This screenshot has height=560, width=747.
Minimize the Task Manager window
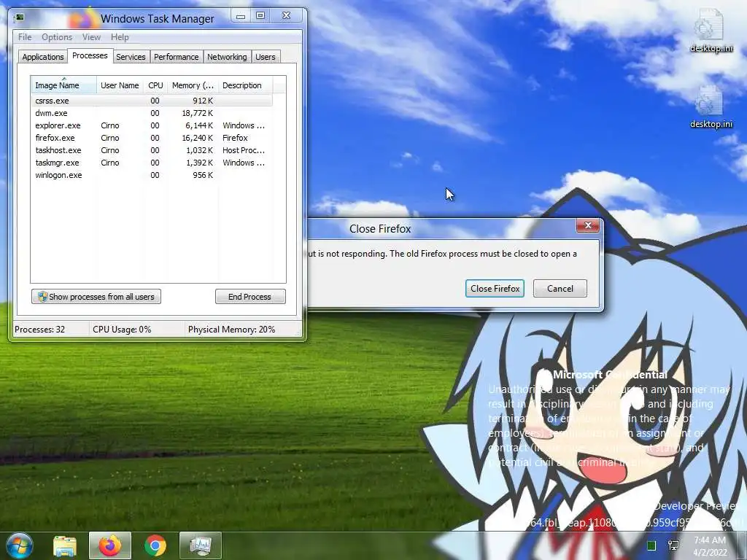[241, 16]
